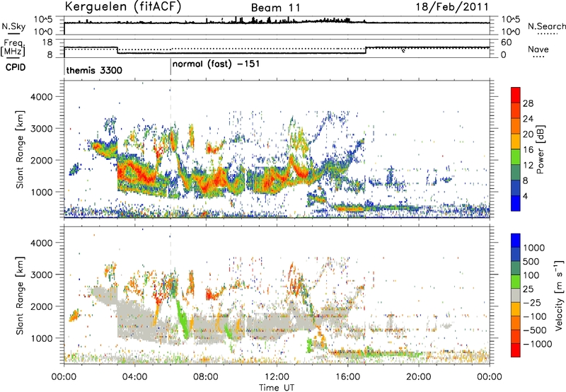Click the red high-power echo near 08:30 UT at 2300 km

pos(213,148)
